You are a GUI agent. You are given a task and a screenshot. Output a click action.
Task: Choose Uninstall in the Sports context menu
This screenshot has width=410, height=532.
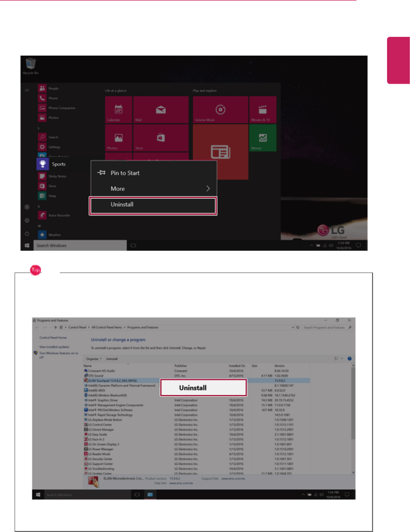tap(153, 205)
